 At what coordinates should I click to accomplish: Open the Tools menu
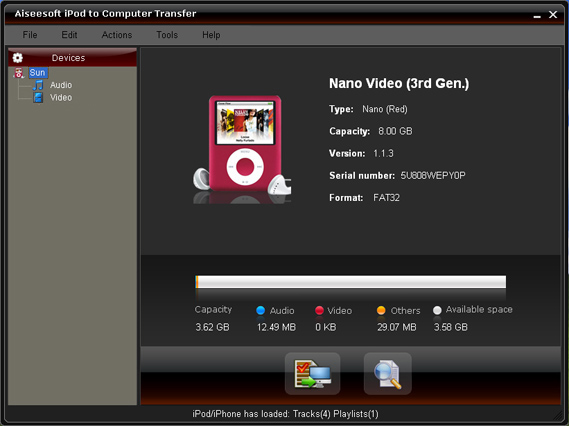[x=167, y=35]
